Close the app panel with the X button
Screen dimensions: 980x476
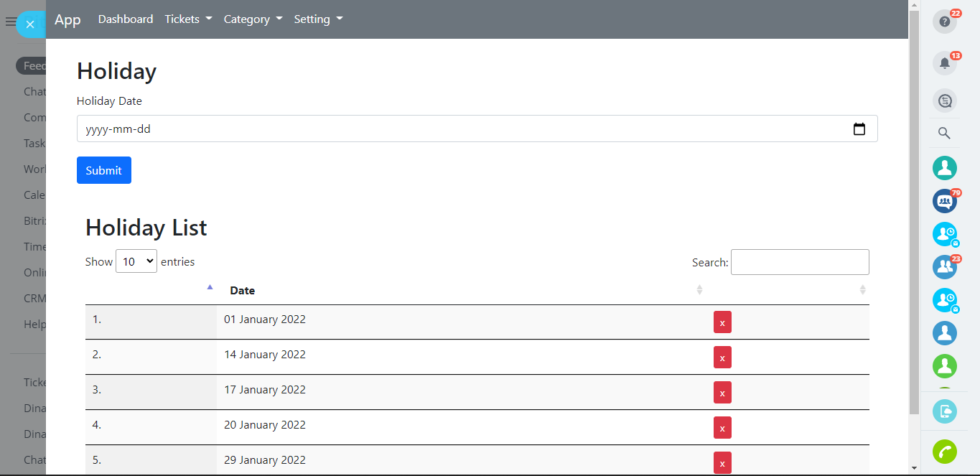30,24
